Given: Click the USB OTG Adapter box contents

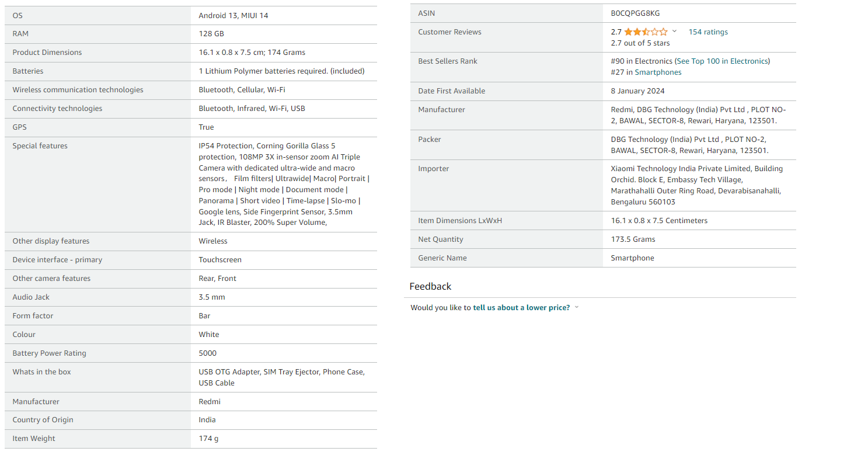Looking at the screenshot, I should pyautogui.click(x=282, y=377).
